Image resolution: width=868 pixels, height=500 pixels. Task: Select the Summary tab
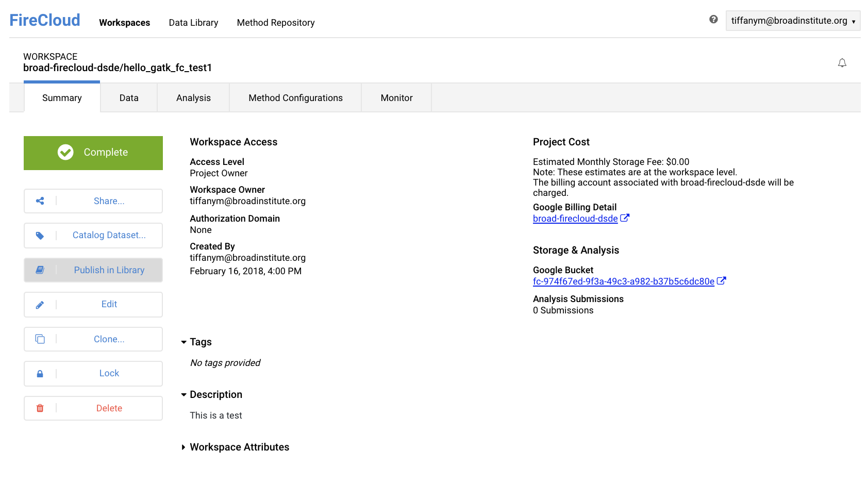(62, 98)
